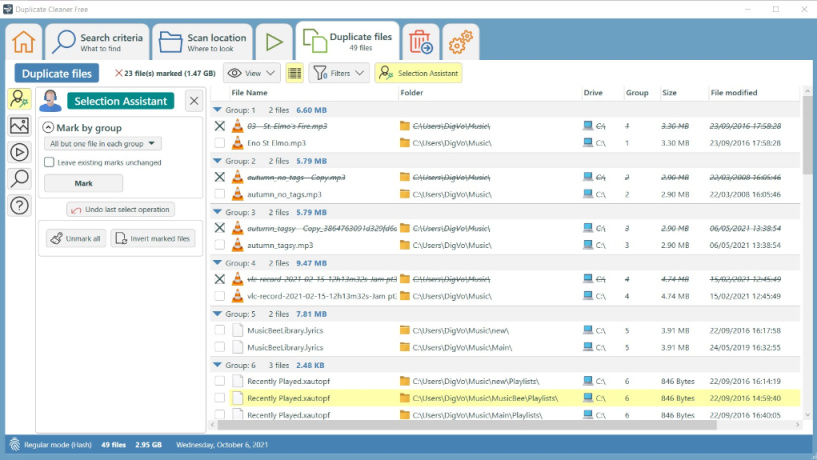Click VLC icon for Eno St Elmo.mp3
This screenshot has width=817, height=460.
tap(237, 143)
